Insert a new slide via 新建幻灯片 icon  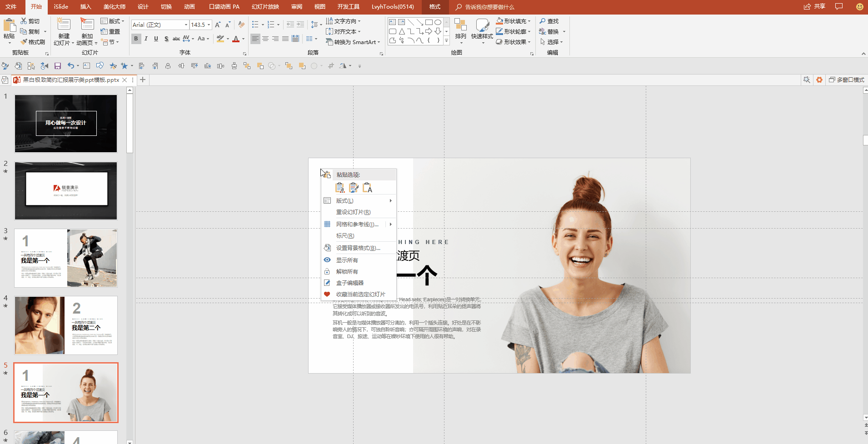click(64, 25)
